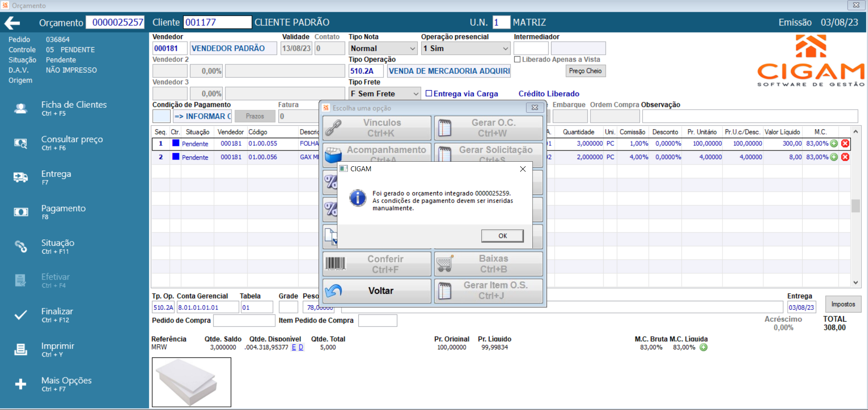Image resolution: width=868 pixels, height=410 pixels.
Task: Click the Preço Cheio button
Action: [x=585, y=71]
